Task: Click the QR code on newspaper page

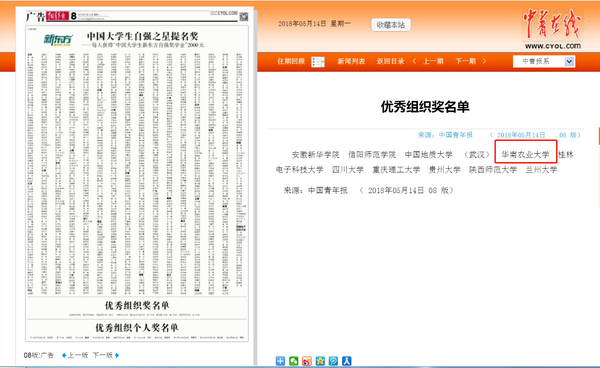Action: click(x=244, y=16)
